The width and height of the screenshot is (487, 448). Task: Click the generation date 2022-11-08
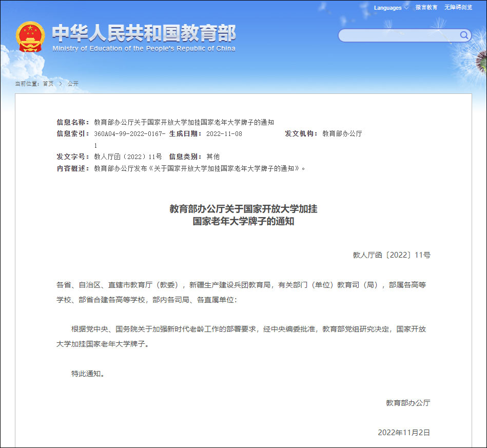[x=224, y=134]
